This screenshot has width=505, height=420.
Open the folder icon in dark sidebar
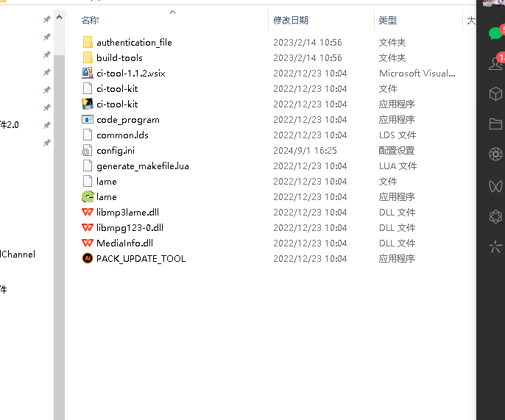pos(495,124)
